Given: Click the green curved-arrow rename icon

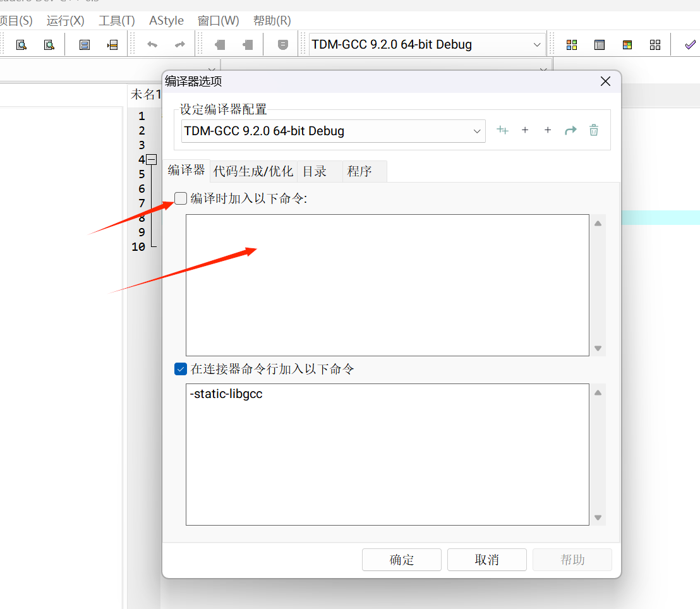Looking at the screenshot, I should [570, 130].
